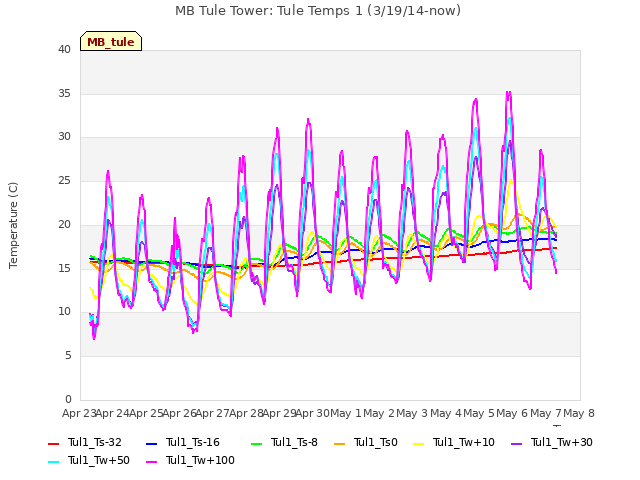Click the May 1 x-axis tick label
The height and width of the screenshot is (480, 640).
point(346,413)
